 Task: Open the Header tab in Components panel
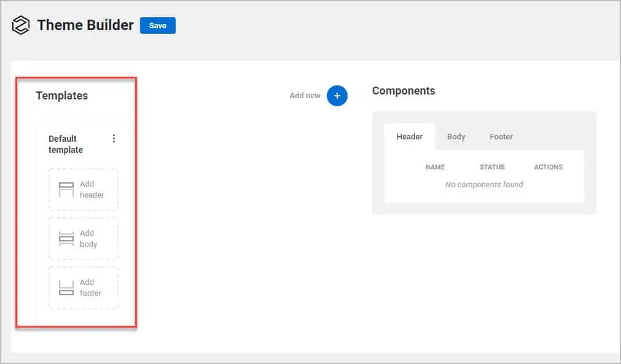tap(409, 136)
